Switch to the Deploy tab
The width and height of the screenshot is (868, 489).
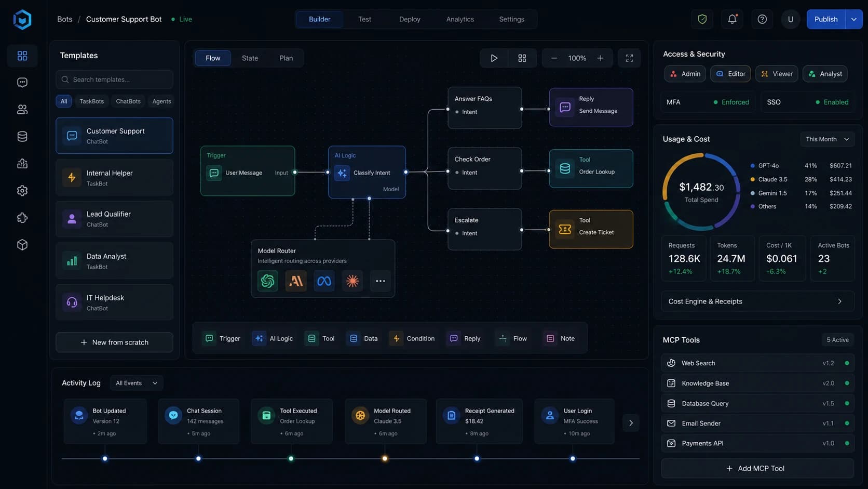tap(410, 19)
